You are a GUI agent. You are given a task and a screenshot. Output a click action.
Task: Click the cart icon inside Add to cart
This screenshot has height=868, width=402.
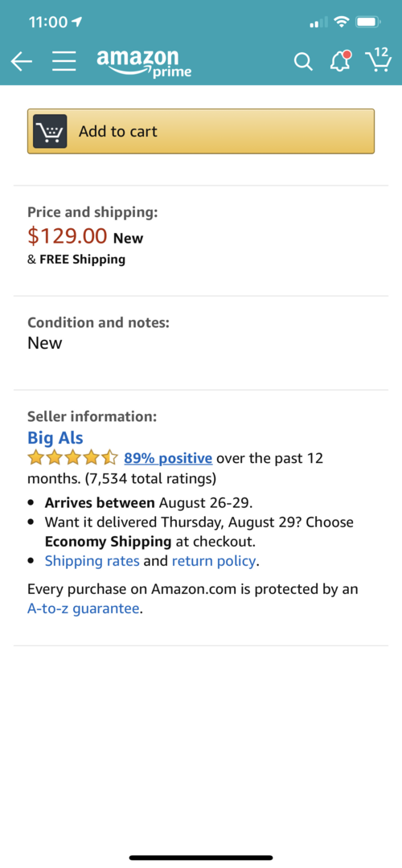(x=50, y=131)
